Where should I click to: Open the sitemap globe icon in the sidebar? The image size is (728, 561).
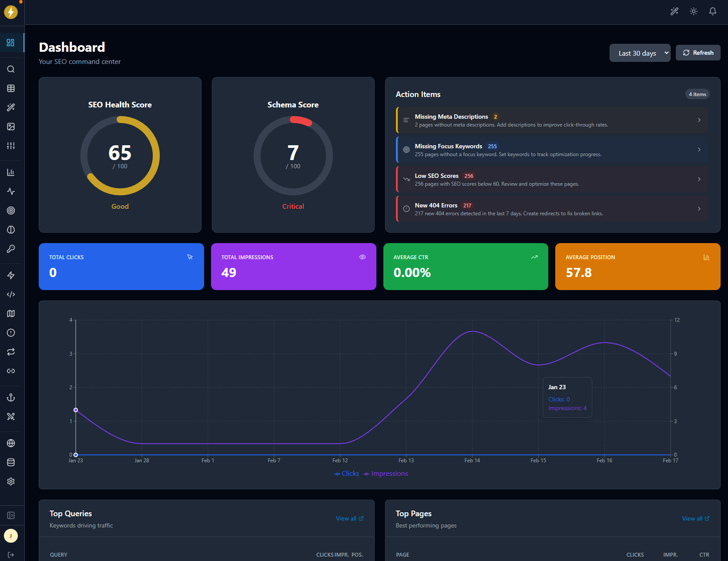click(11, 443)
